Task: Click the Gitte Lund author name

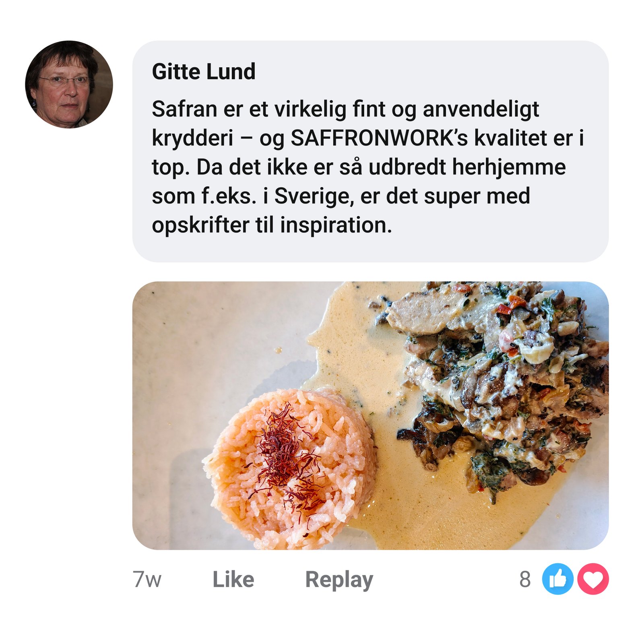Action: (203, 72)
